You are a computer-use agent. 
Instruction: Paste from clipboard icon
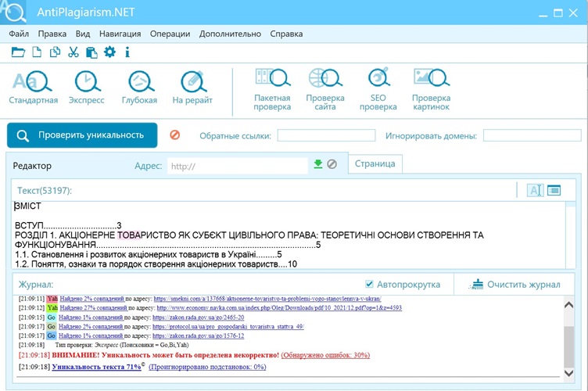[x=91, y=52]
